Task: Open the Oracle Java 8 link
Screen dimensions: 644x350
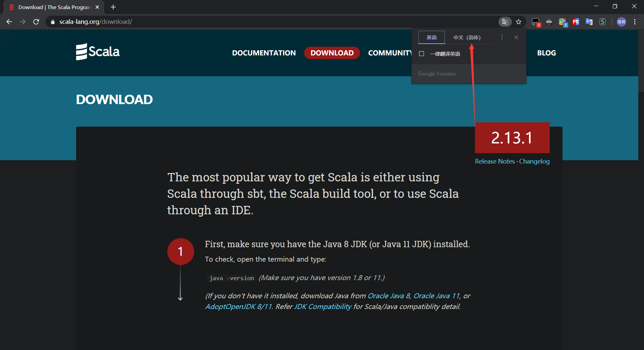Action: (x=389, y=296)
